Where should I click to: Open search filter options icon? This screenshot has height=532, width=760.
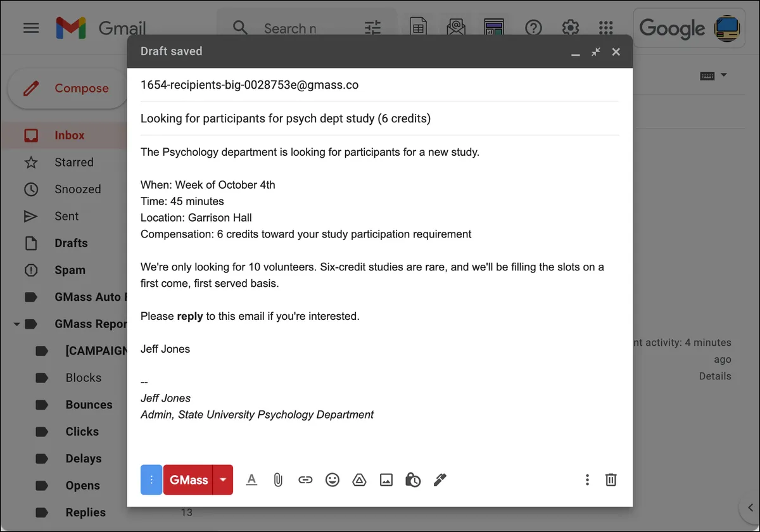click(373, 28)
